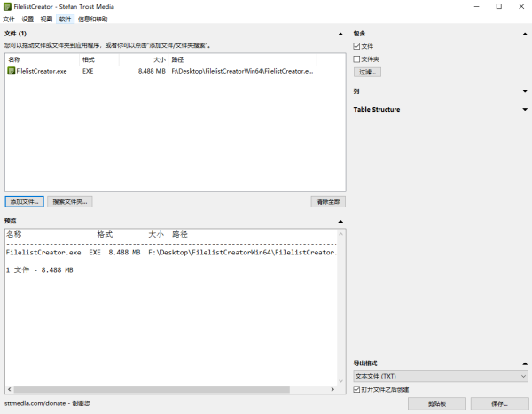
Task: Click the preview vertical scrollbar up arrow
Action: [x=341, y=234]
